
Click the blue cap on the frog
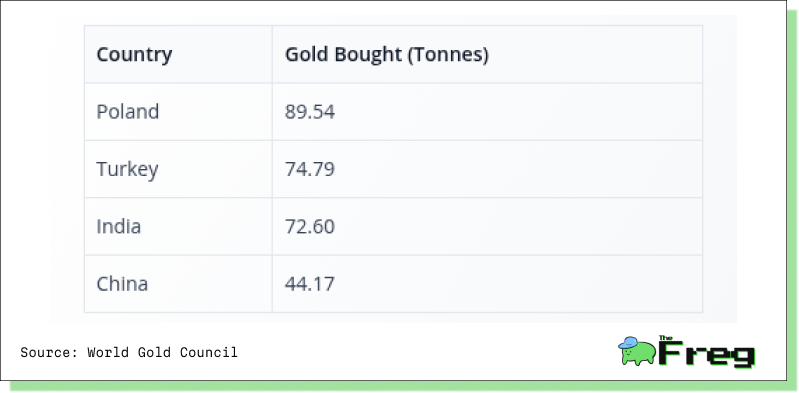628,343
